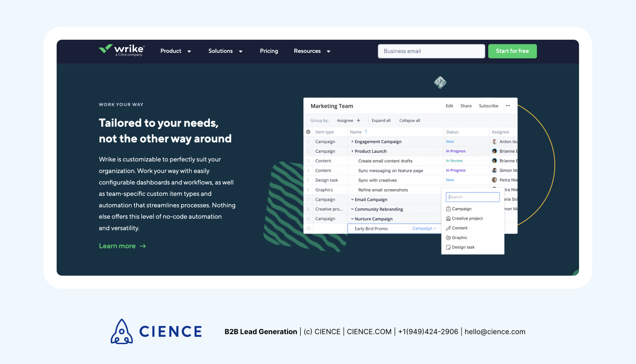Open the Campaign type dropdown on Early Bird Promo
Image resolution: width=636 pixels, height=364 pixels.
[x=424, y=228]
